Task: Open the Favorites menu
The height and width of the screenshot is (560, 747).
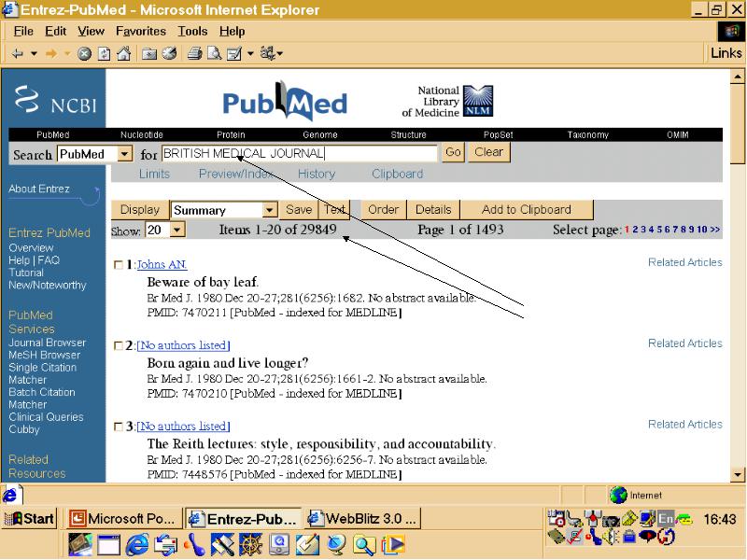Action: coord(141,32)
